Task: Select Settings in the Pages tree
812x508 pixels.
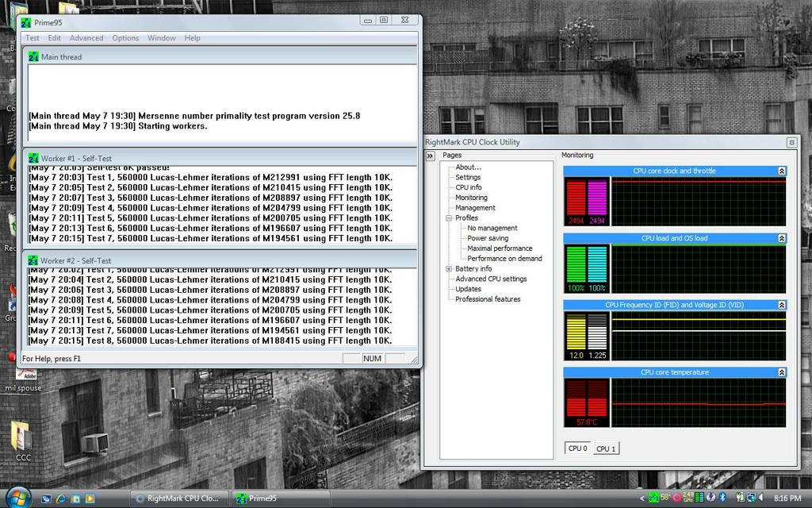Action: coord(468,177)
